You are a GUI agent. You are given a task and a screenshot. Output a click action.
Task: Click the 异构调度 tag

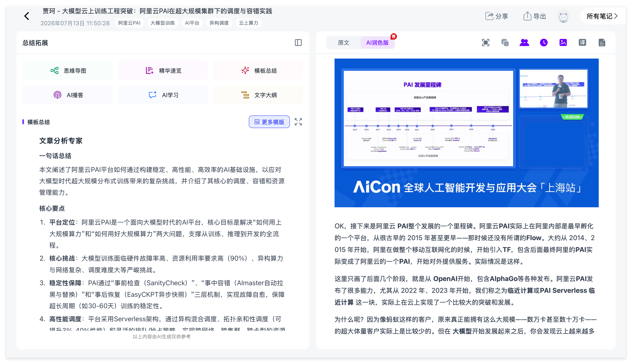219,23
